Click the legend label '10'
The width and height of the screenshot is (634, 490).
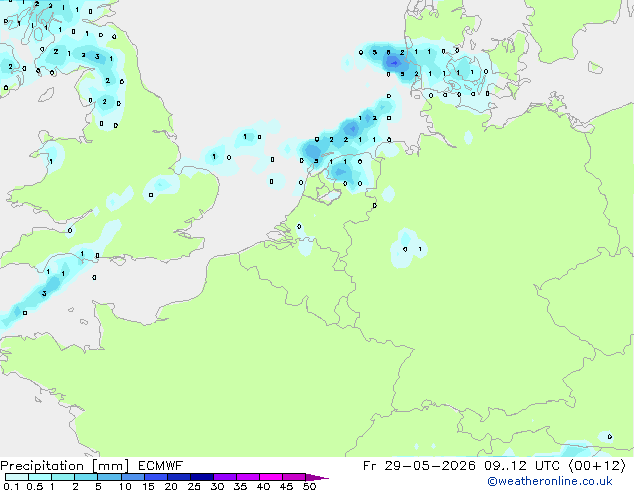click(x=125, y=486)
